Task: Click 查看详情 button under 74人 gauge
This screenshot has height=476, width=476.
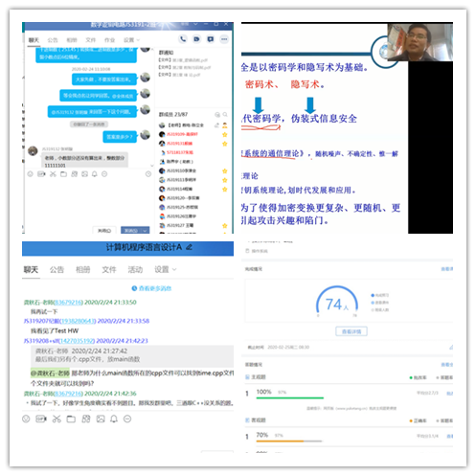Action: pyautogui.click(x=351, y=331)
